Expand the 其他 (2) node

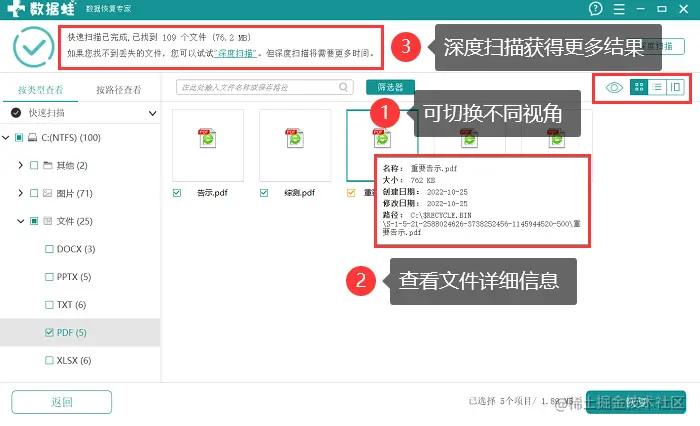[21, 165]
